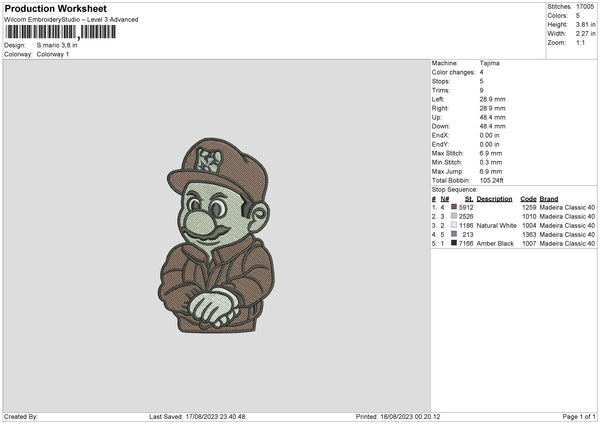
Task: Click the gray swatch for thread 1010
Action: (454, 216)
